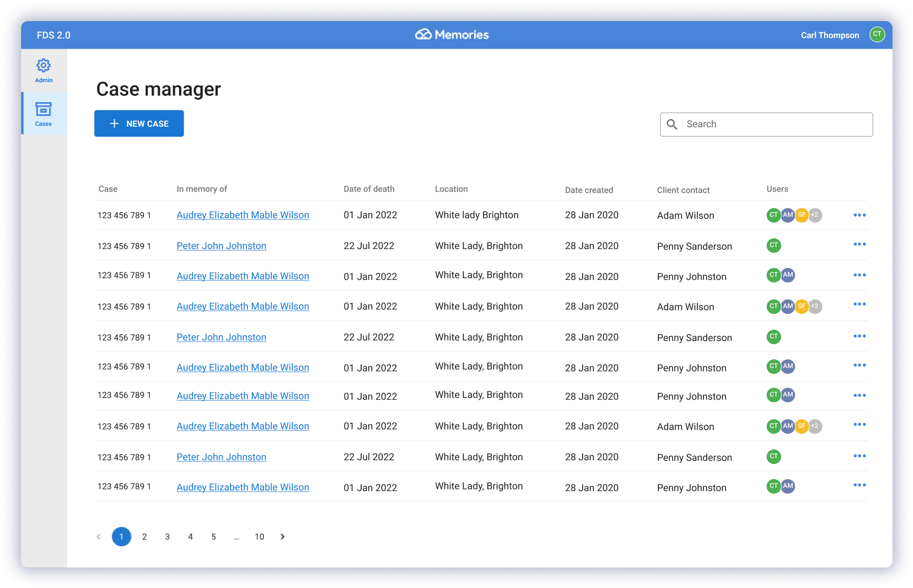The width and height of the screenshot is (913, 588).
Task: Click into the Search input field
Action: click(774, 125)
